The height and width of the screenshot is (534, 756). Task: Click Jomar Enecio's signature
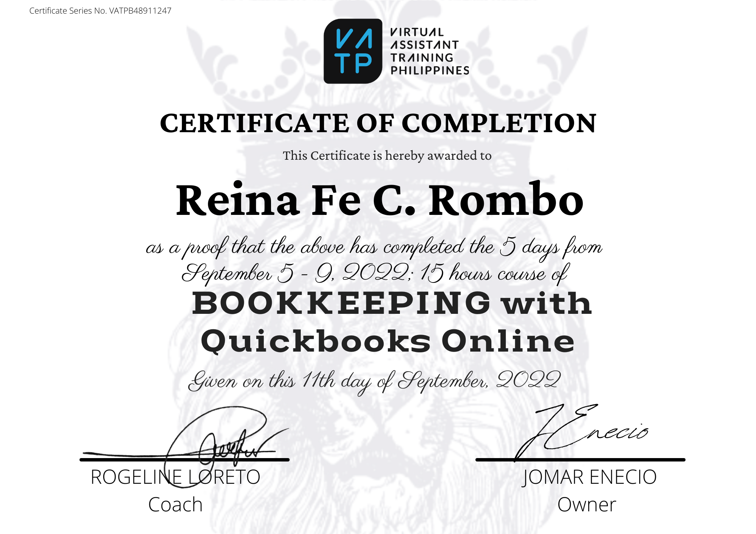(581, 432)
